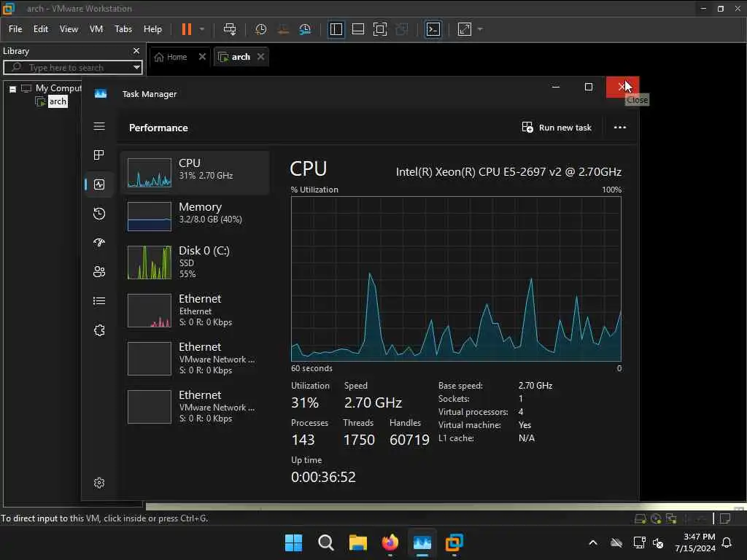This screenshot has width=747, height=560.
Task: Click Run new task button
Action: [557, 128]
